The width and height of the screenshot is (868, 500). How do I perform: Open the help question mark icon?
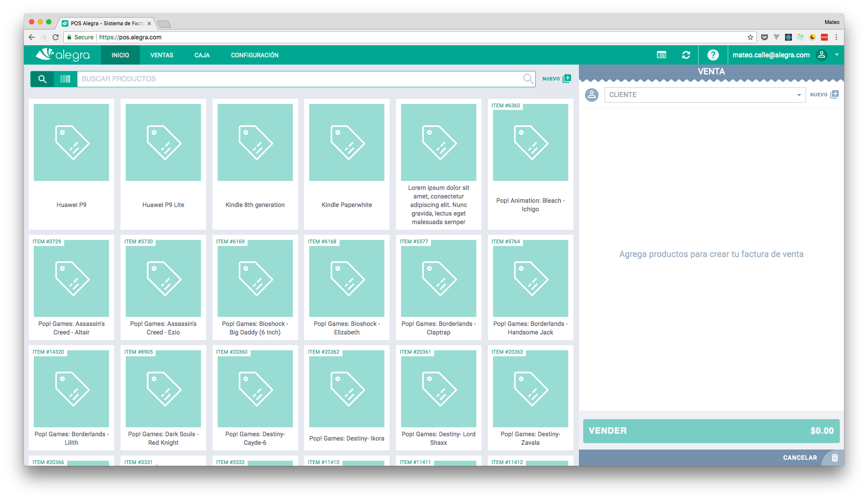(x=713, y=55)
